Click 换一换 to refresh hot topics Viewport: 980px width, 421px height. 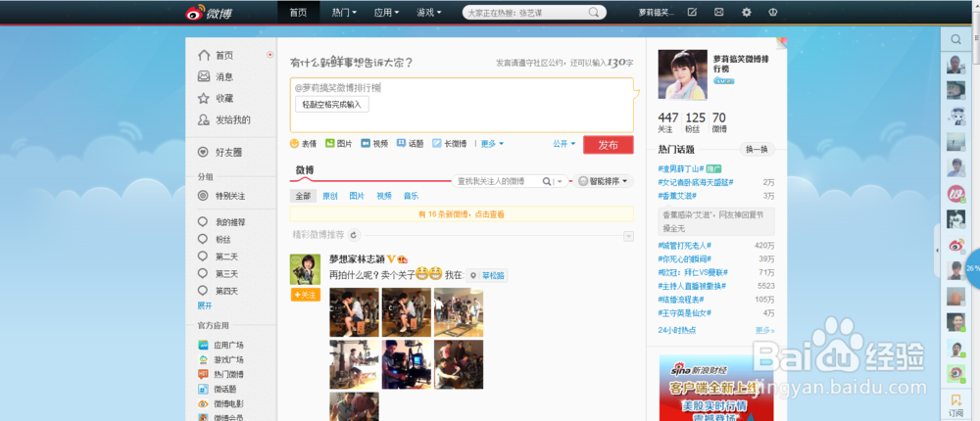click(x=757, y=149)
